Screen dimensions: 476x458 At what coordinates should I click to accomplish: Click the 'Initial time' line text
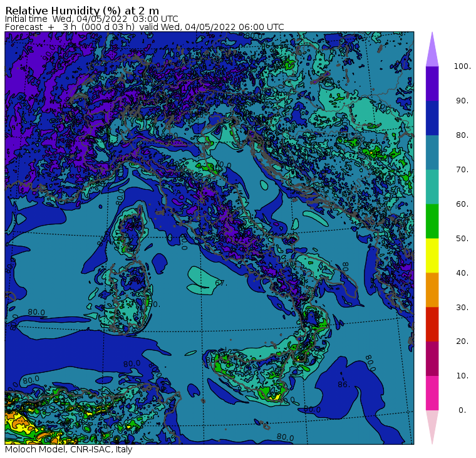click(91, 19)
